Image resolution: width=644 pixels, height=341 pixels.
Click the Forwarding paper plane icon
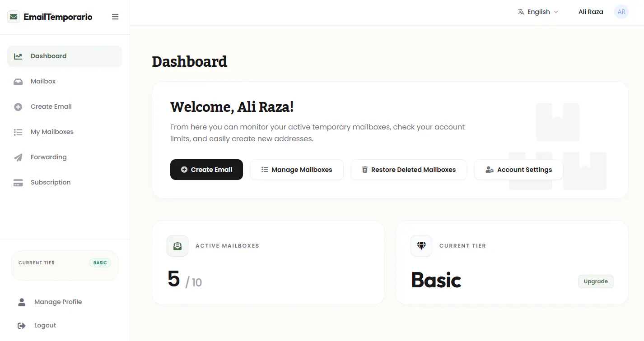coord(18,157)
